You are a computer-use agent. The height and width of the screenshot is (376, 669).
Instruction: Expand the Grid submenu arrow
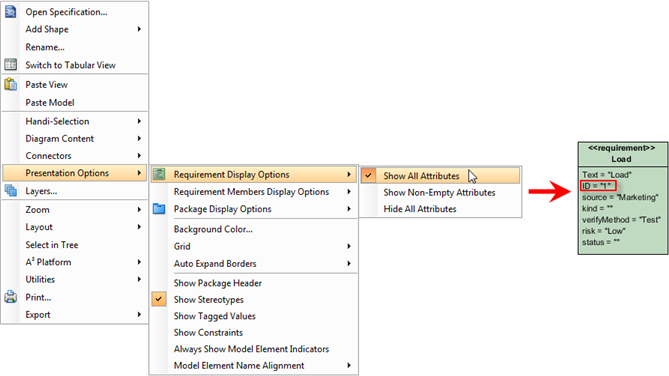[x=349, y=246]
